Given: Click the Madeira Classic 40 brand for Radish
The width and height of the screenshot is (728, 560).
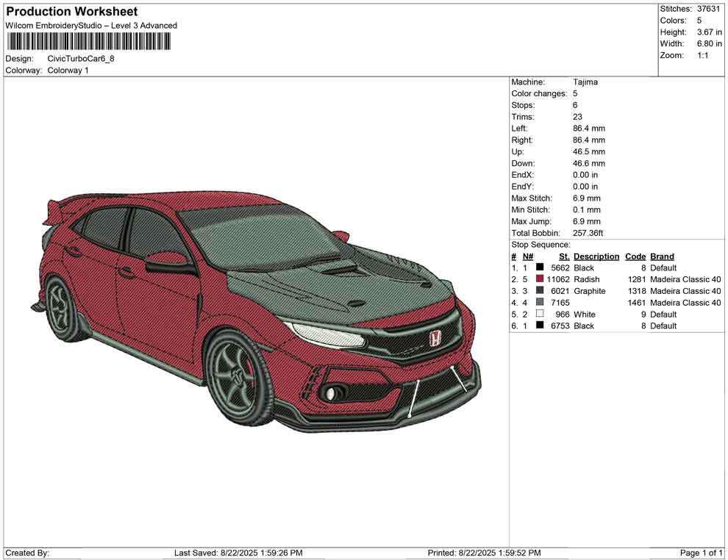Looking at the screenshot, I should [685, 279].
